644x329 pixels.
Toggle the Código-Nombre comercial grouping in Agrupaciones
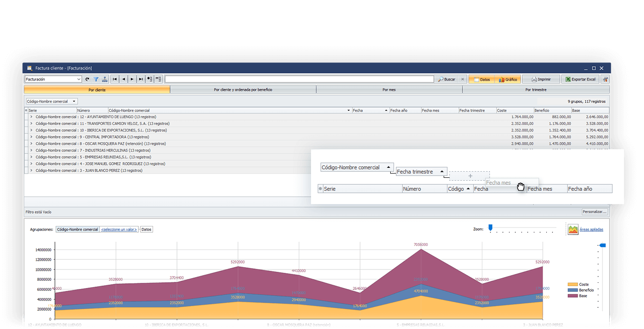click(x=77, y=229)
